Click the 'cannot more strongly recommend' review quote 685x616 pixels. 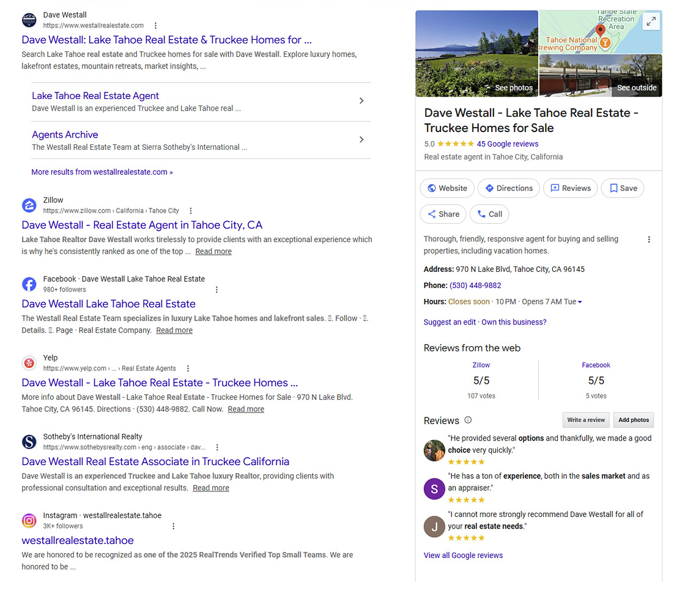pyautogui.click(x=545, y=521)
